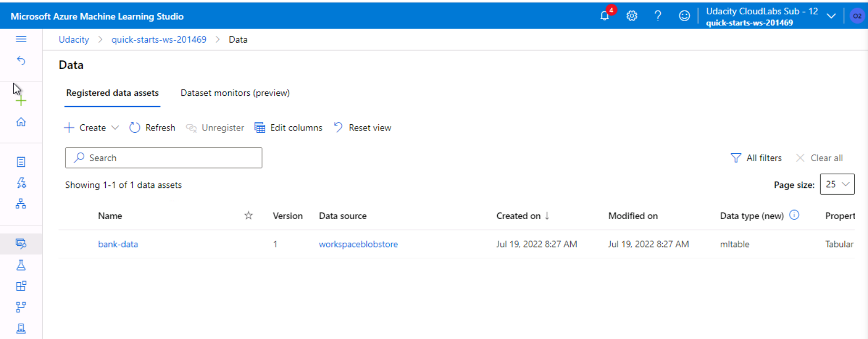Click the green plus New icon
The width and height of the screenshot is (868, 339).
(x=21, y=101)
